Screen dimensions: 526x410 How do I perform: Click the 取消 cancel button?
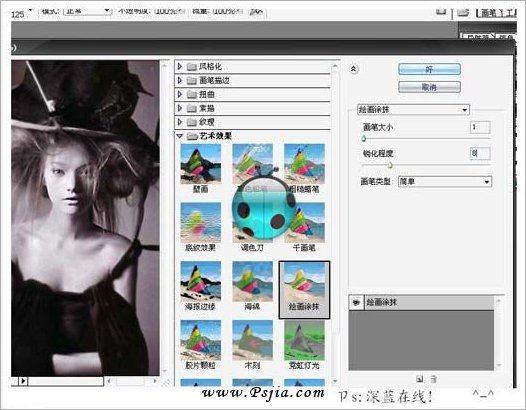[429, 87]
